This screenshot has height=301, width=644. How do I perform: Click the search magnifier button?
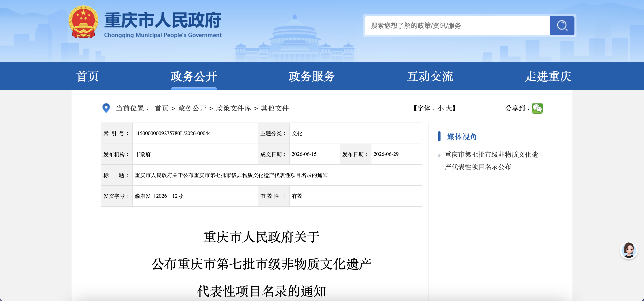[x=562, y=25]
